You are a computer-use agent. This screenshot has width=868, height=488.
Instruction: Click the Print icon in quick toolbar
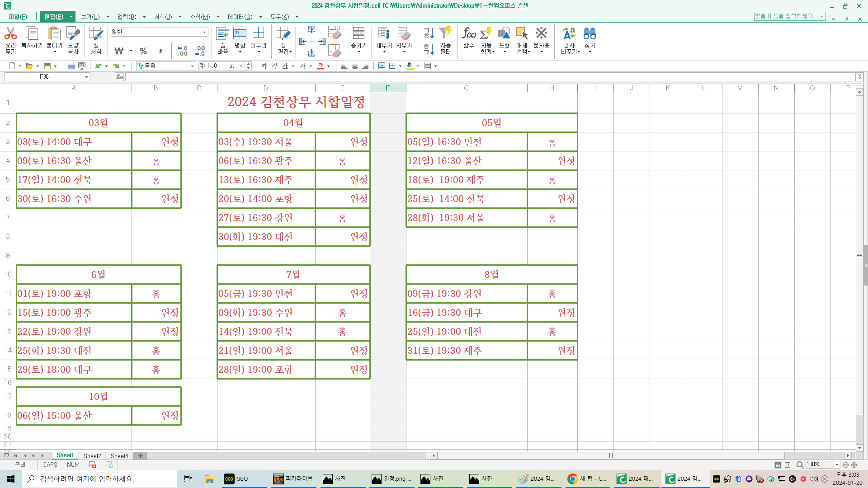tap(71, 66)
